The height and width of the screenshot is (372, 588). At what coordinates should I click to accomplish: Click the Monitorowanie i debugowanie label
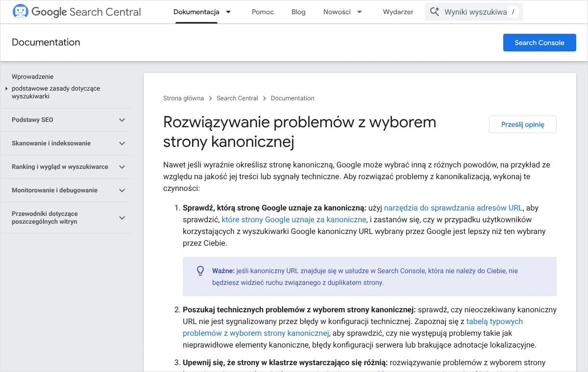54,190
